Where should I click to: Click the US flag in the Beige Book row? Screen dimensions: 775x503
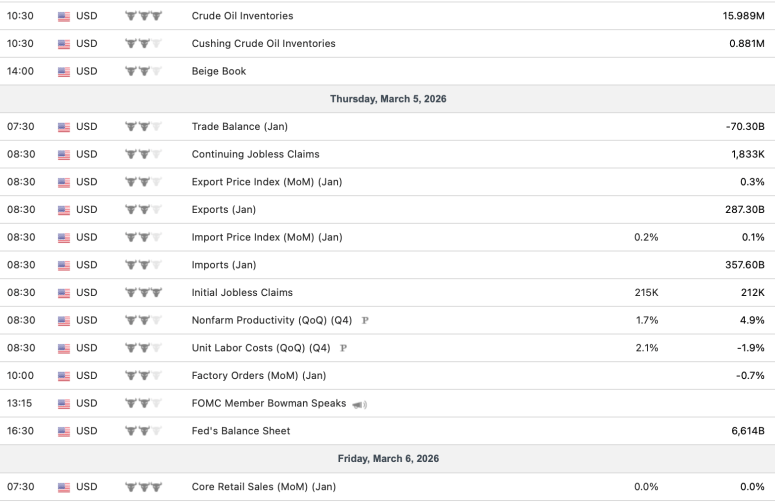pos(64,72)
